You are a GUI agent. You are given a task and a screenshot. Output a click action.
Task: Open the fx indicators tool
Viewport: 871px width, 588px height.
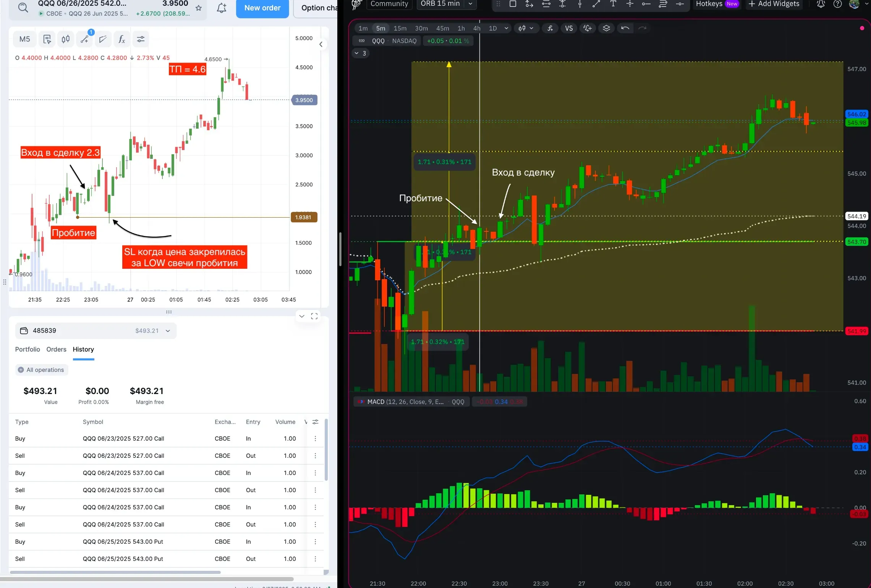click(x=121, y=39)
